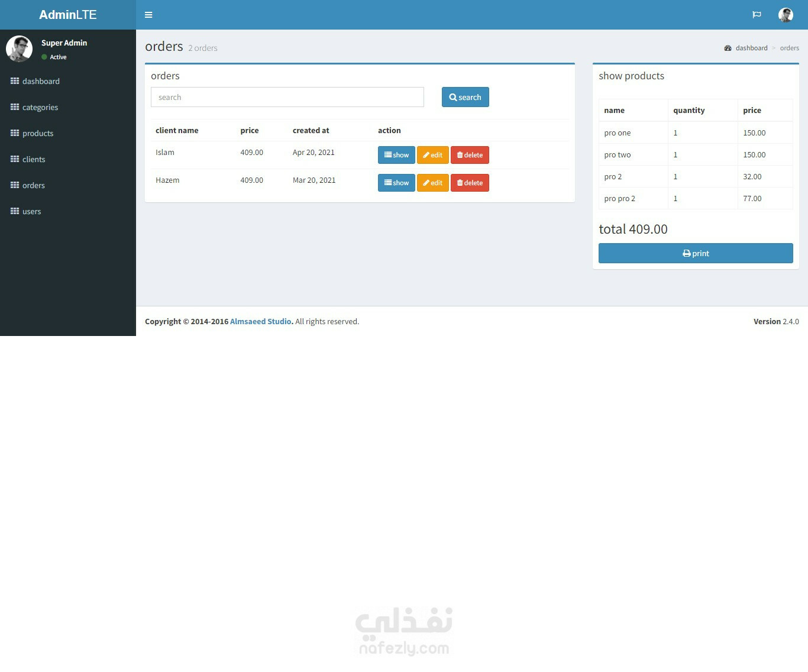
Task: Click the Super Admin profile picture in the sidebar
Action: tap(19, 49)
